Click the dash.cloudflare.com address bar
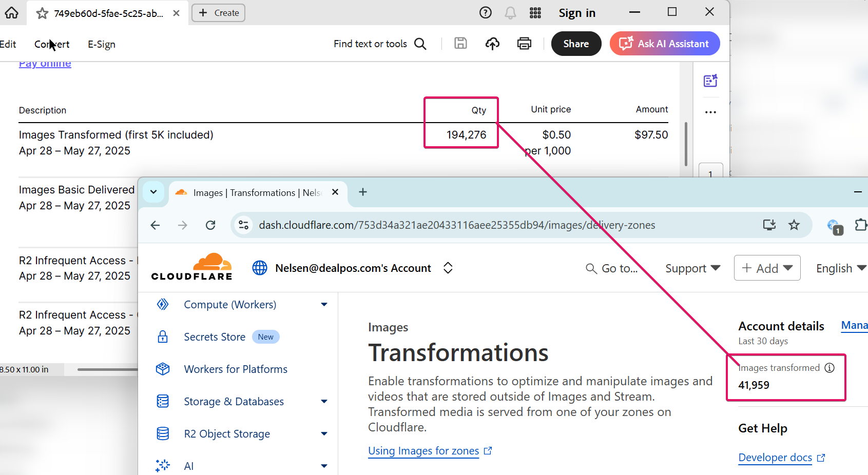 (x=457, y=225)
